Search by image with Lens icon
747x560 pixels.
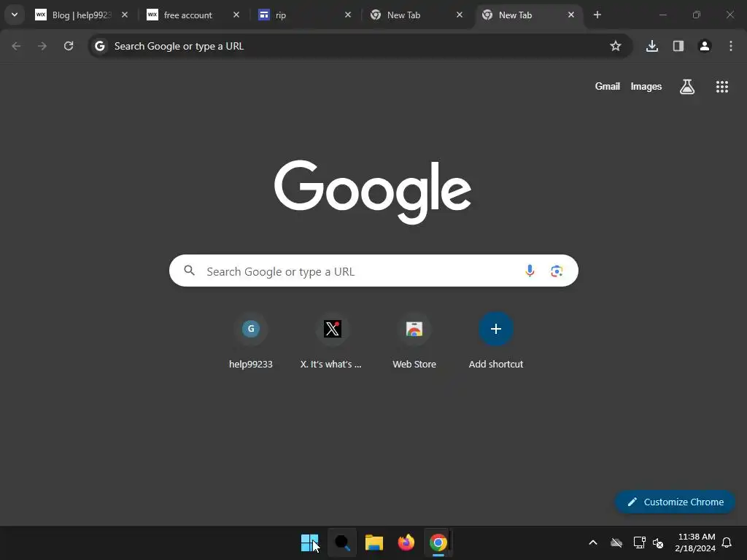(x=557, y=271)
